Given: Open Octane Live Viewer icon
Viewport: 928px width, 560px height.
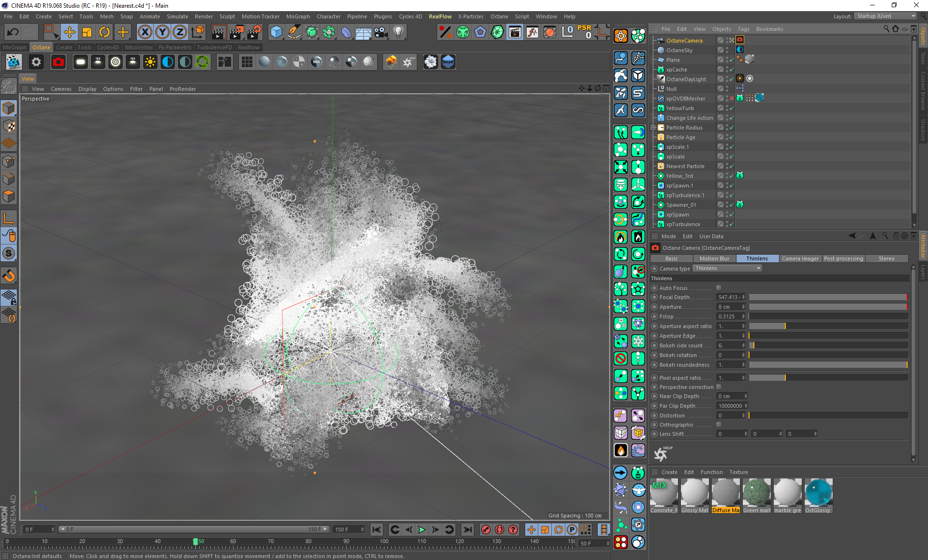Looking at the screenshot, I should [14, 62].
